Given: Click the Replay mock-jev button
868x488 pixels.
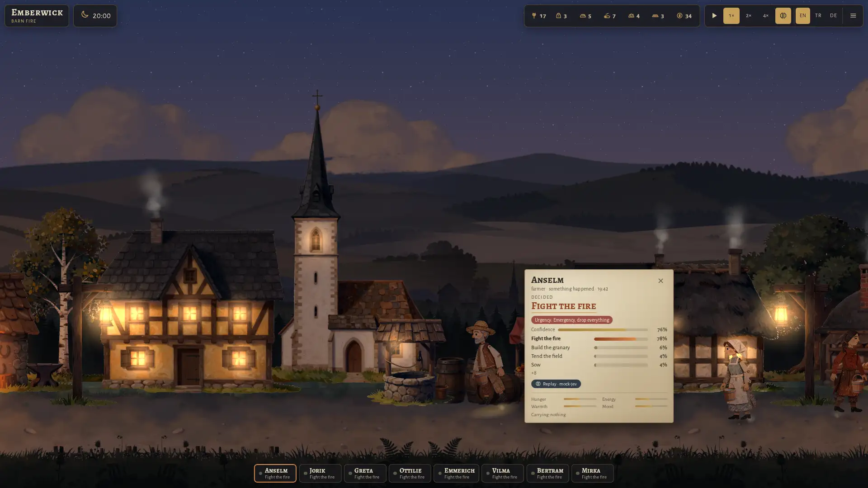Looking at the screenshot, I should coord(556,384).
